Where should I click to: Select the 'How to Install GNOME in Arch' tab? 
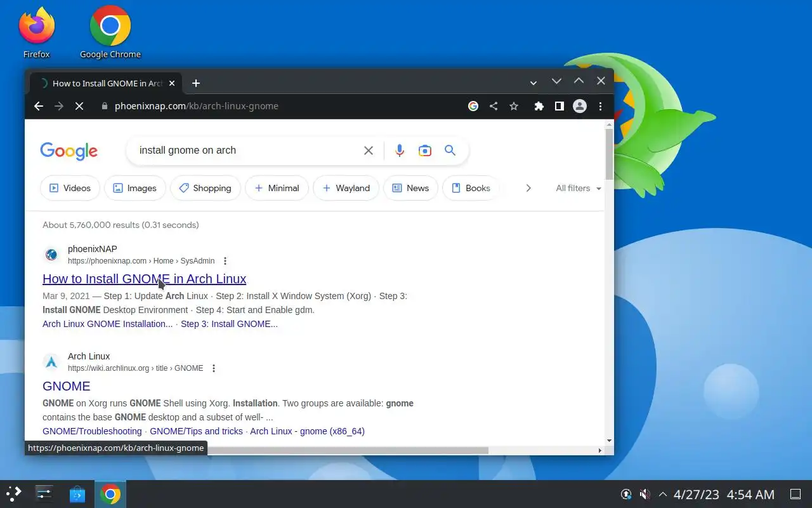click(x=107, y=83)
